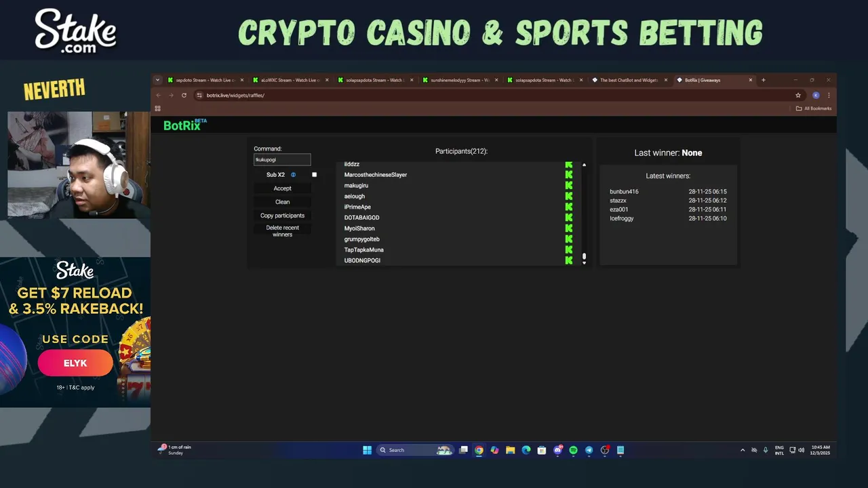The height and width of the screenshot is (488, 868).
Task: Close the sepdoto Stream tab
Action: (242, 80)
